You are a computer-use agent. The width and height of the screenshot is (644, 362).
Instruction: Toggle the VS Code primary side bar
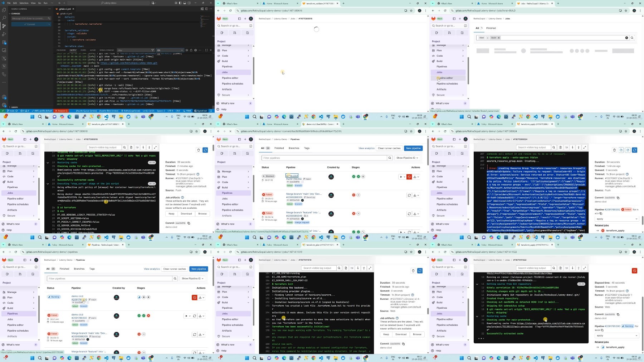point(180,3)
